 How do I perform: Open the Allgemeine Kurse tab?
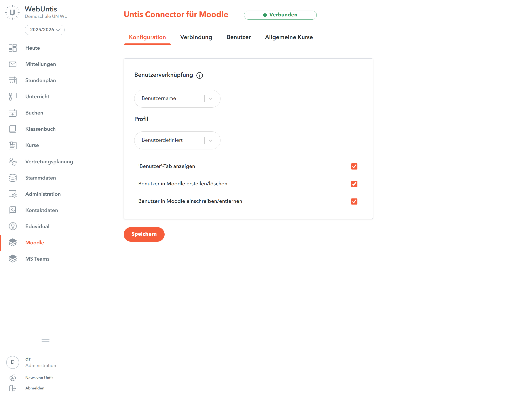[x=289, y=37]
